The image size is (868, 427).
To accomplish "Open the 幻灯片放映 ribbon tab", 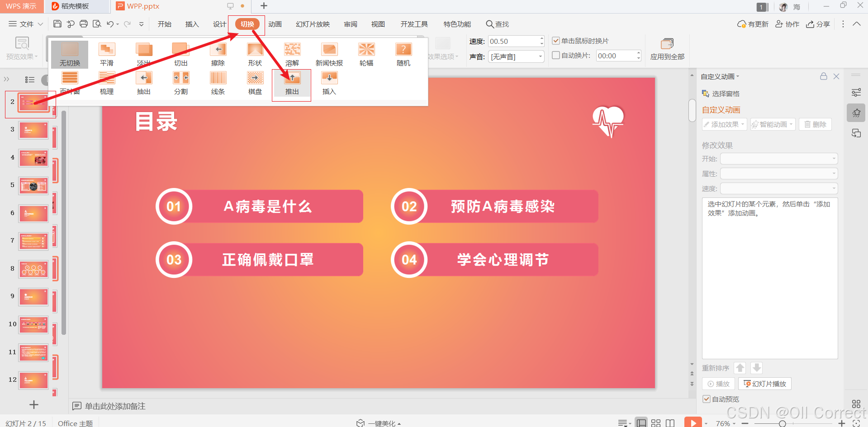I will [313, 24].
